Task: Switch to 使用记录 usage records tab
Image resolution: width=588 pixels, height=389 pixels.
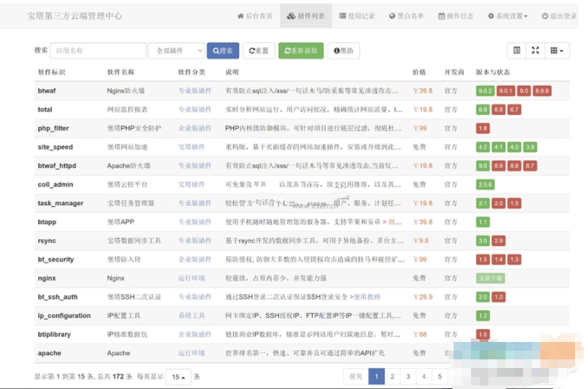Action: point(358,16)
